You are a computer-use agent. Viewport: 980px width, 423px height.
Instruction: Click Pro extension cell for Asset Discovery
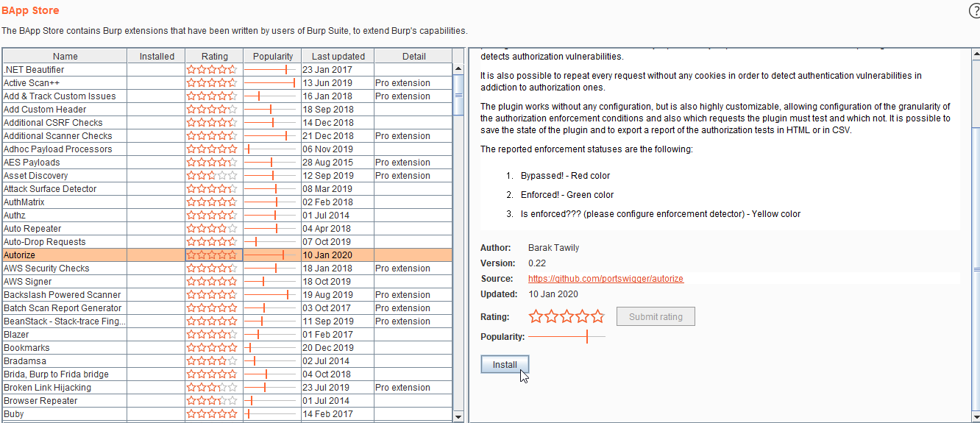[x=413, y=175]
